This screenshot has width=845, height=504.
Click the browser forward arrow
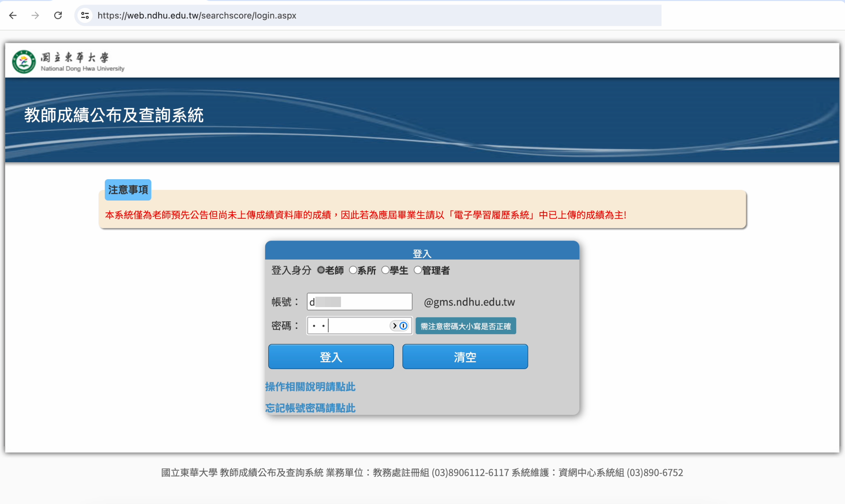coord(35,15)
